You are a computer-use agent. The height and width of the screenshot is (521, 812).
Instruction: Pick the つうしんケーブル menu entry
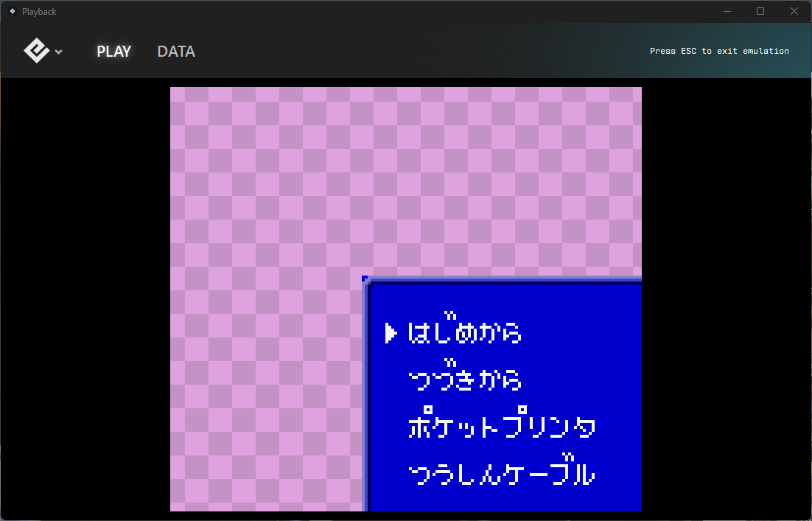(501, 474)
